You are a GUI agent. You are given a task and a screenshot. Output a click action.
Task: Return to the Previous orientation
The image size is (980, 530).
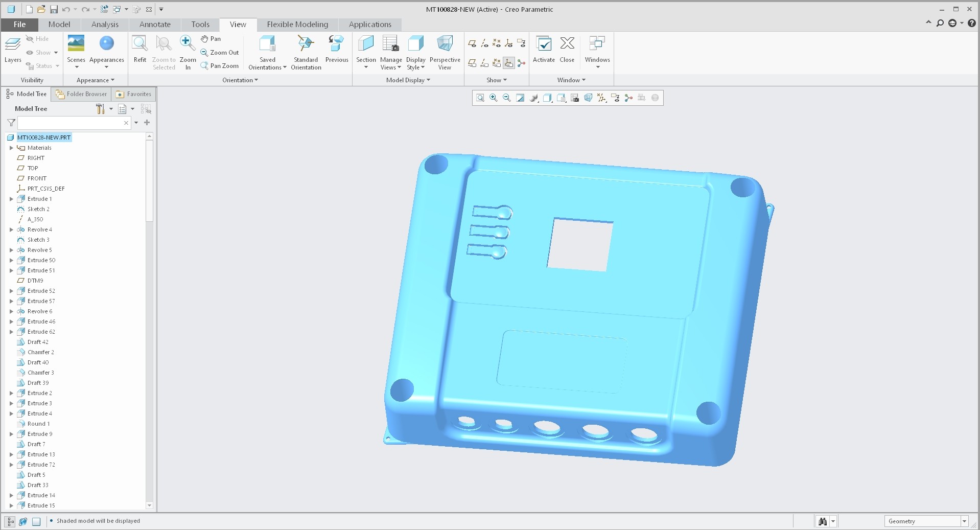pos(337,50)
